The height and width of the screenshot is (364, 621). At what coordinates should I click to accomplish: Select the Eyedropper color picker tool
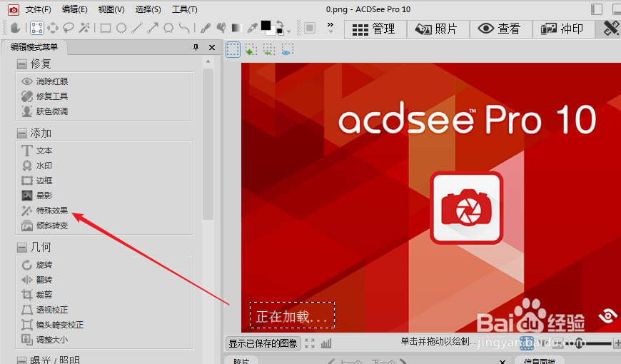coord(252,28)
